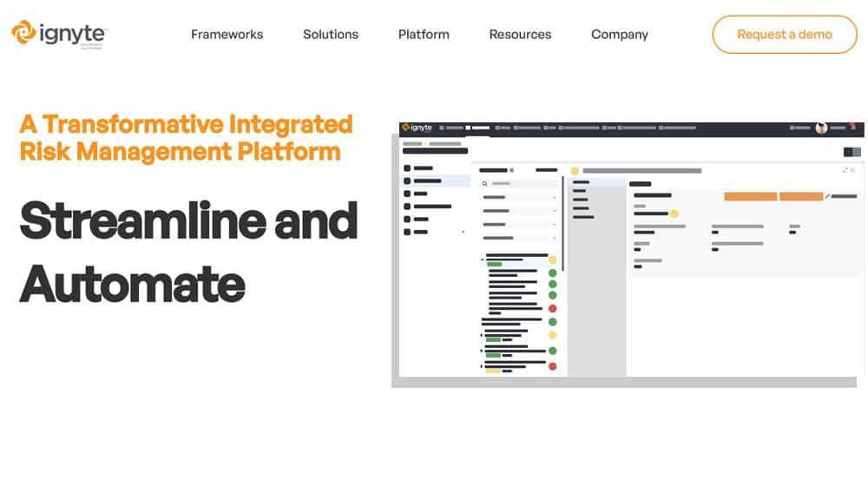Click the orange Transformative Integrated Risk Management heading
This screenshot has height=486, width=868.
tap(186, 137)
